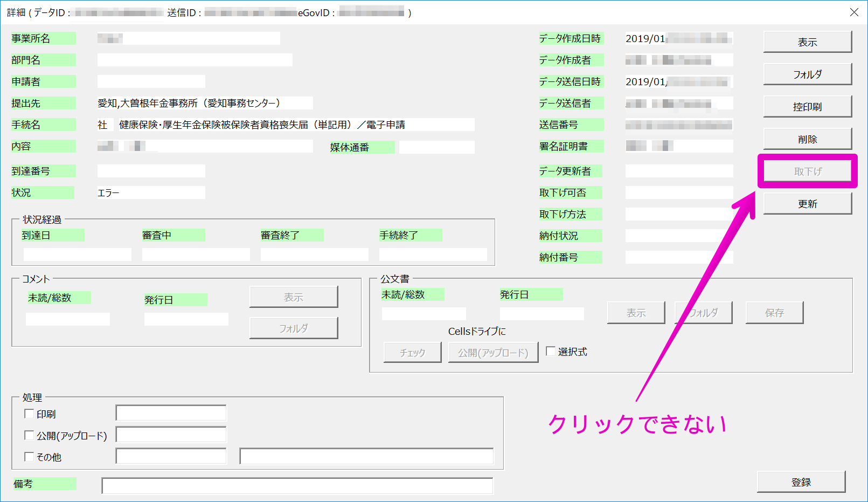The height and width of the screenshot is (502, 868).
Task: Click the 更新 button
Action: click(x=807, y=204)
